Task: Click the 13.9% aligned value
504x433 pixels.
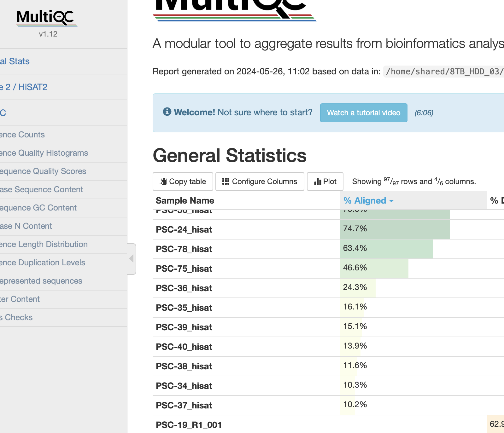Action: (355, 346)
